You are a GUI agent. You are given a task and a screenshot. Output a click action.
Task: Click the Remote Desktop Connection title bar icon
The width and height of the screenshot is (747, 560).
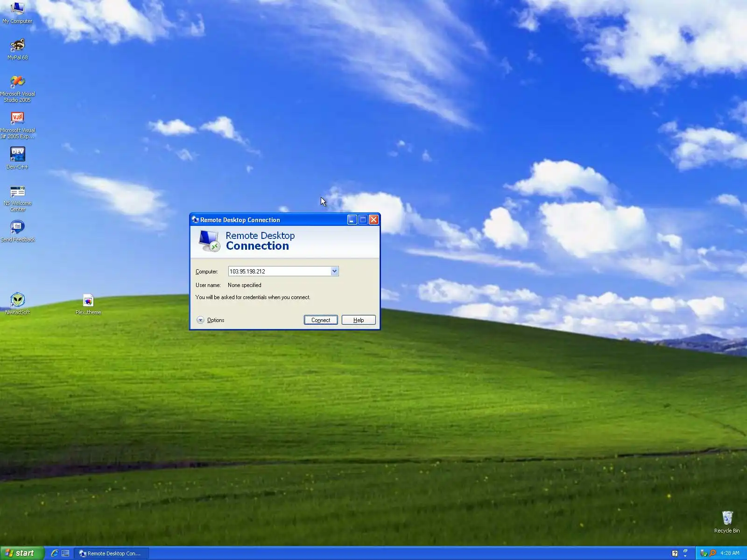tap(195, 220)
